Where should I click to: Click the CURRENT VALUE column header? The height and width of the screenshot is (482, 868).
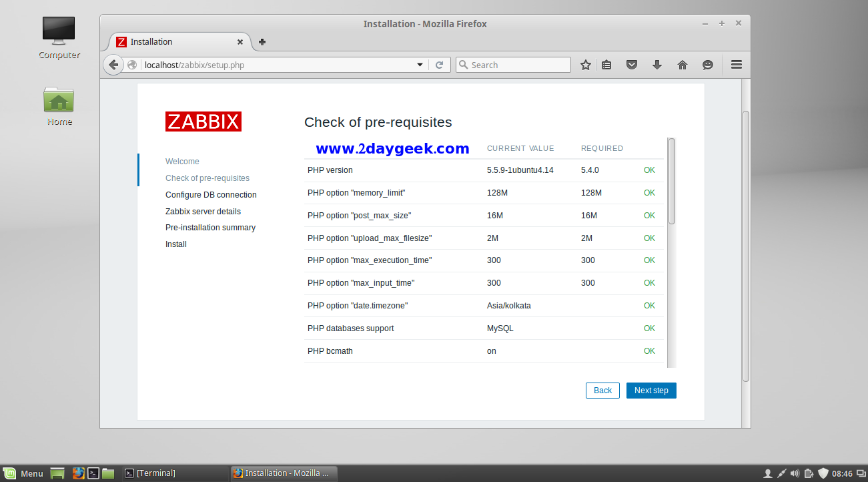(x=520, y=148)
